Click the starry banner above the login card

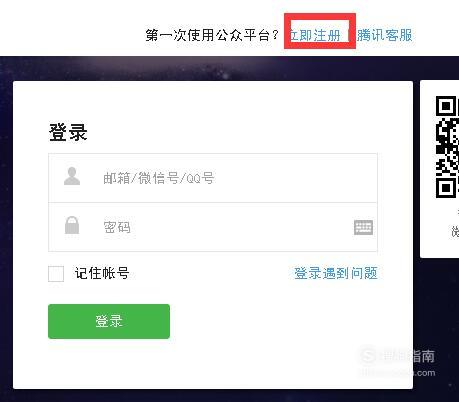(x=229, y=68)
